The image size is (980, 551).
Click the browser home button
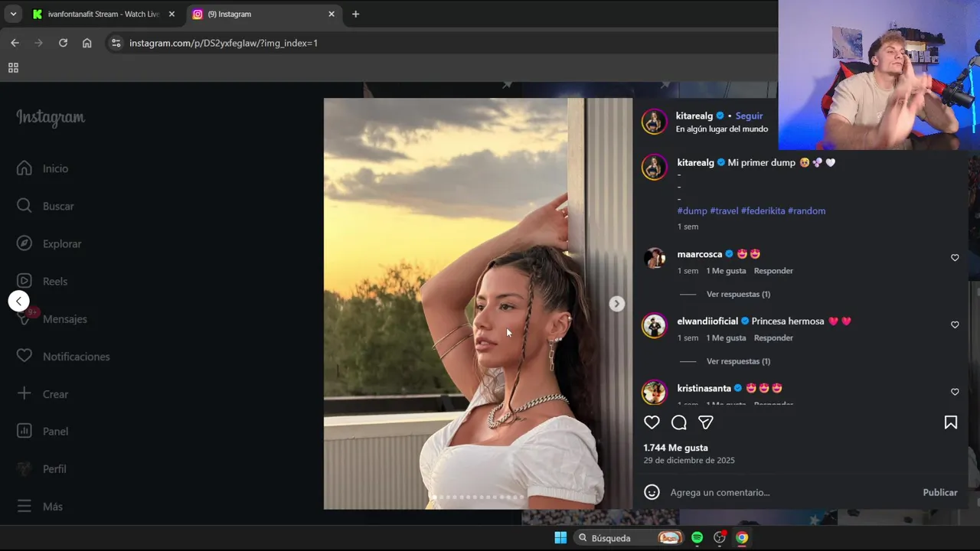[87, 43]
